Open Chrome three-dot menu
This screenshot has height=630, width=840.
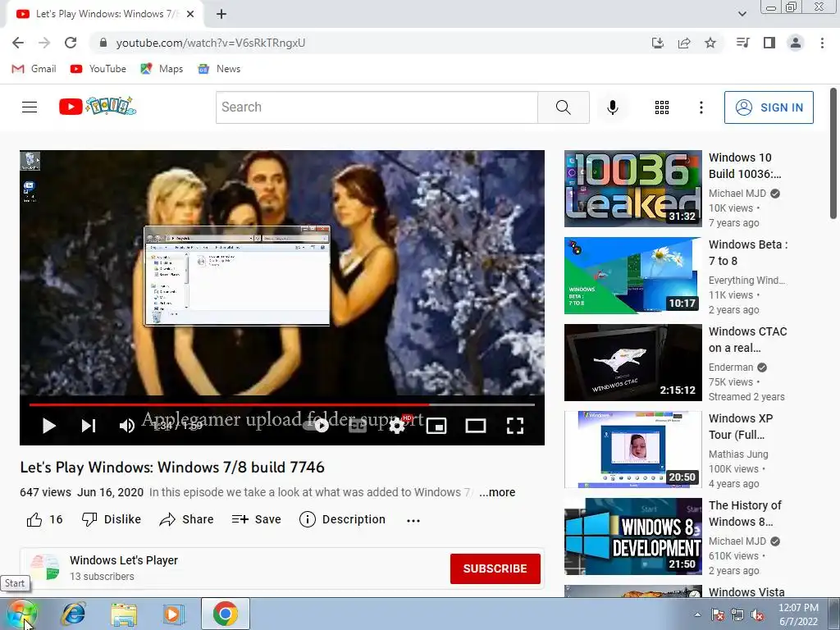click(x=822, y=43)
